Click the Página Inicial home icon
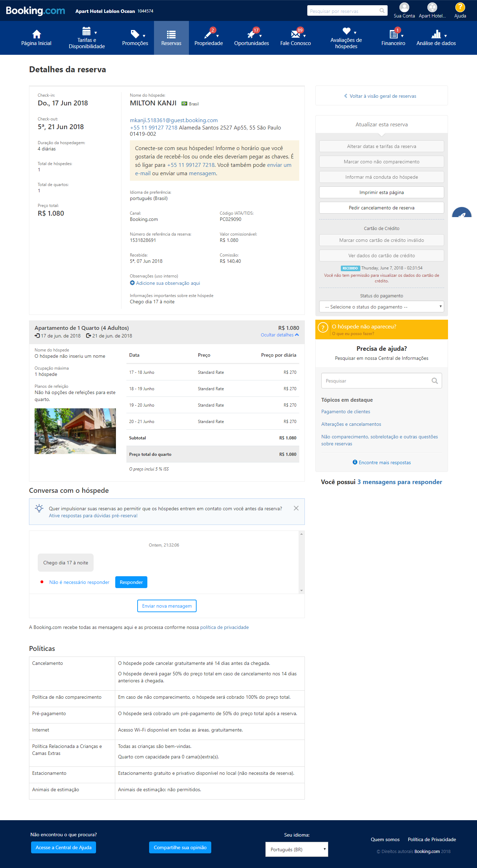The width and height of the screenshot is (477, 868). tap(36, 34)
